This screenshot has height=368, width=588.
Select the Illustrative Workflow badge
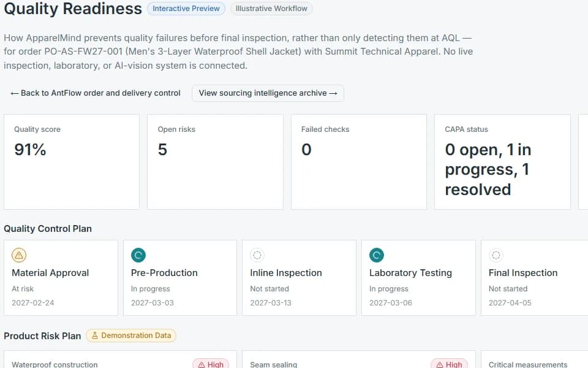click(271, 9)
